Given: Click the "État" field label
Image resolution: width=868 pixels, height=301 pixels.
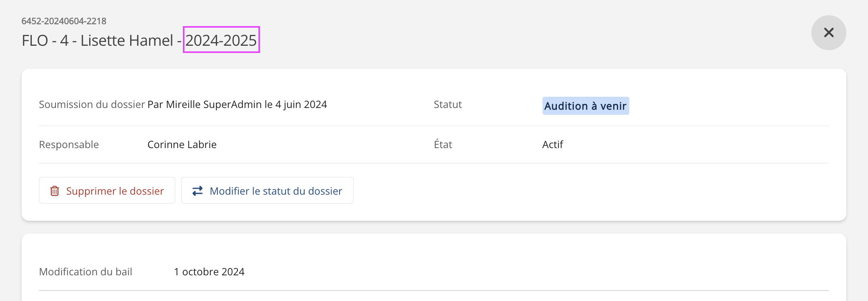Looking at the screenshot, I should click(443, 144).
